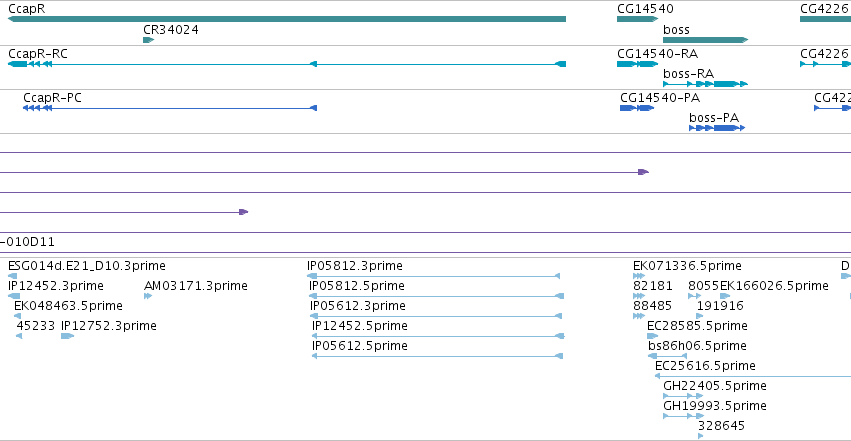This screenshot has width=851, height=441.
Task: Click the CG14540 gene label
Action: (645, 9)
